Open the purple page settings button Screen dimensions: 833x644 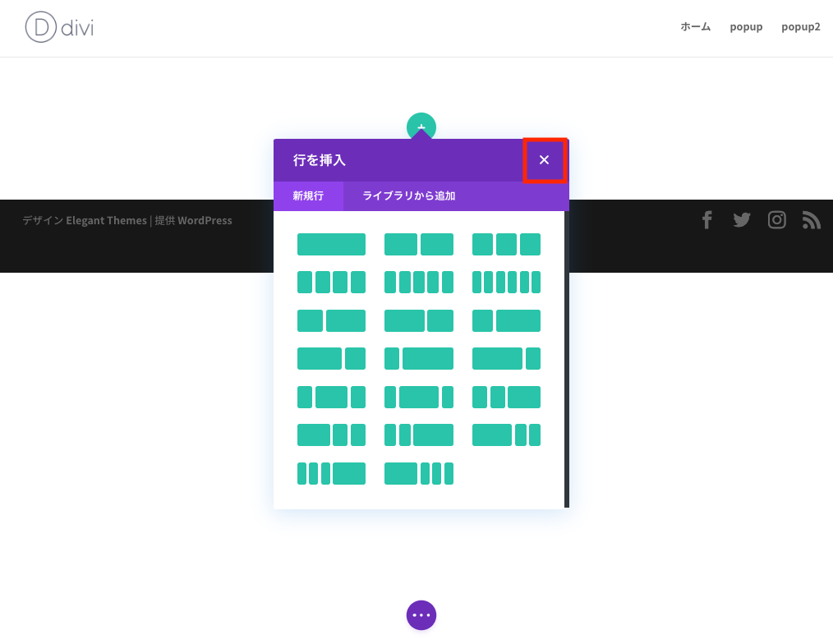tap(421, 615)
